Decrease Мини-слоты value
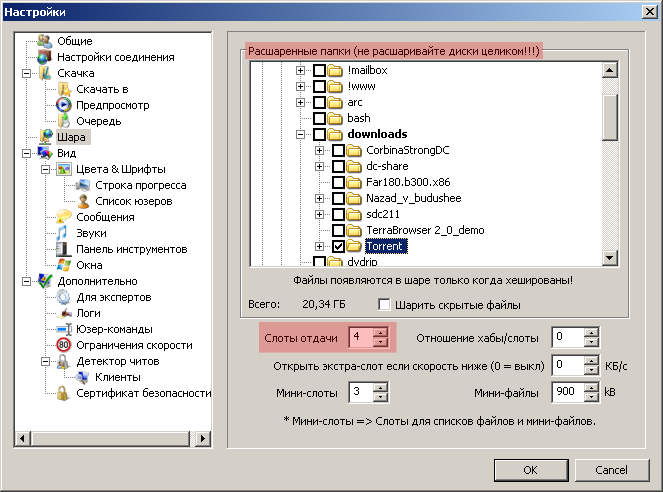 380,397
